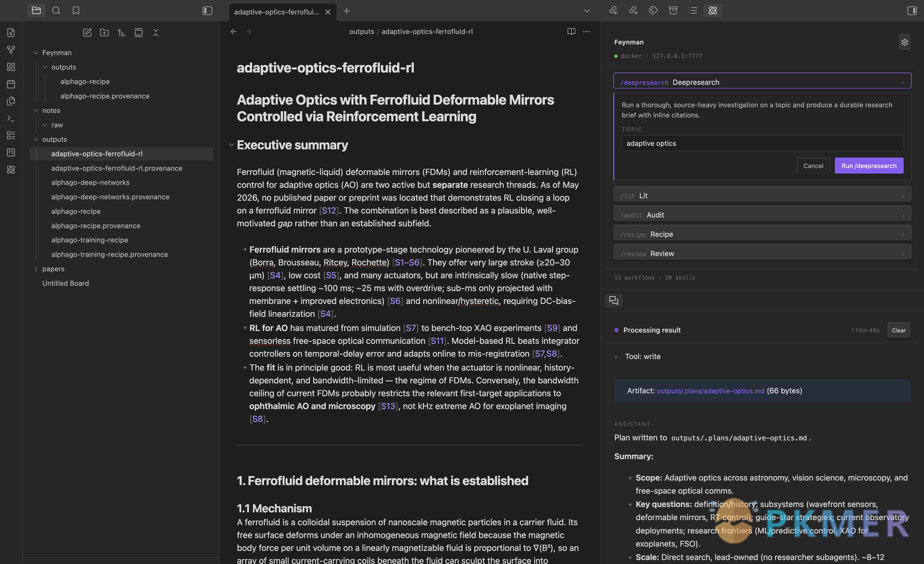Collapse the notes folder
This screenshot has width=924, height=564.
point(36,110)
